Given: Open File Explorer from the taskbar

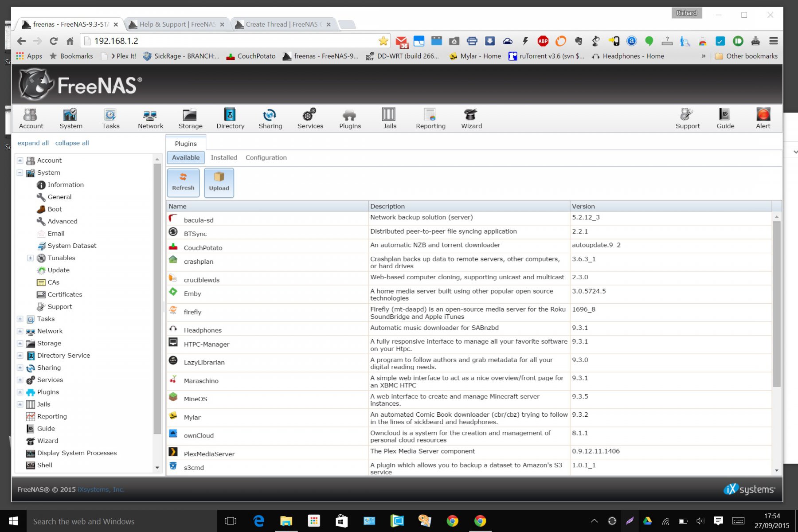Looking at the screenshot, I should (286, 521).
